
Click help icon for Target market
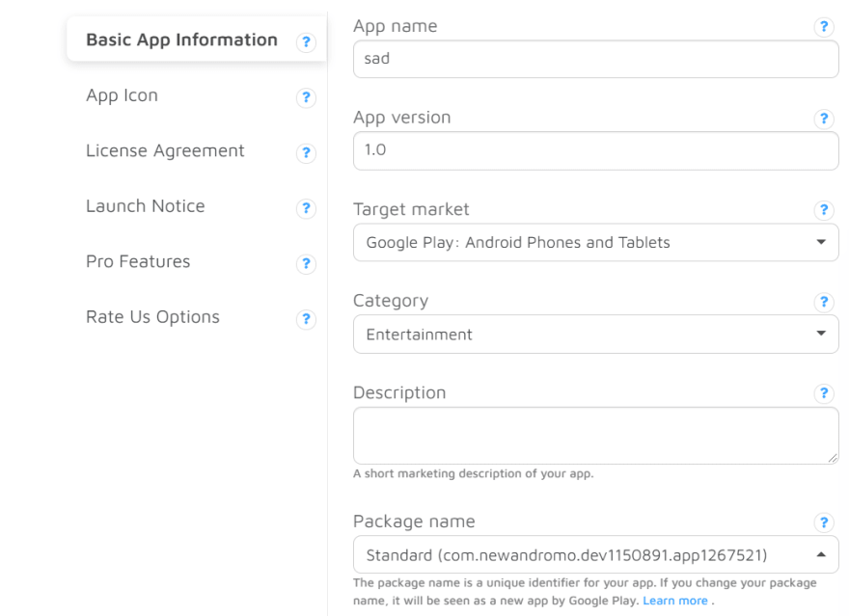[x=824, y=210]
